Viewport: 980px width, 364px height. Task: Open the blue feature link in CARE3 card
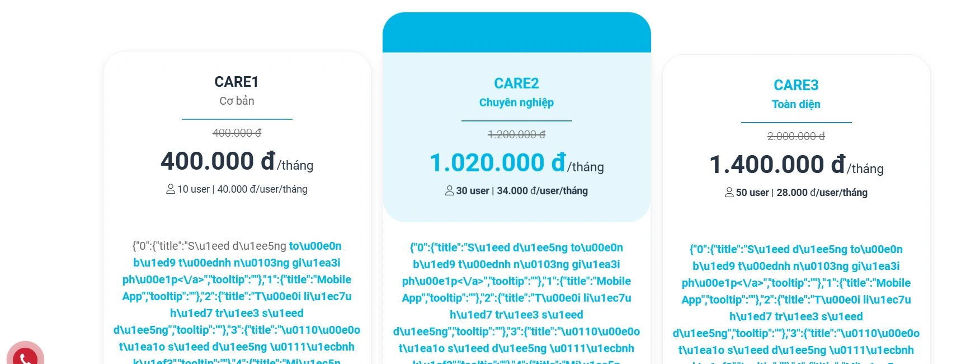coord(796,283)
